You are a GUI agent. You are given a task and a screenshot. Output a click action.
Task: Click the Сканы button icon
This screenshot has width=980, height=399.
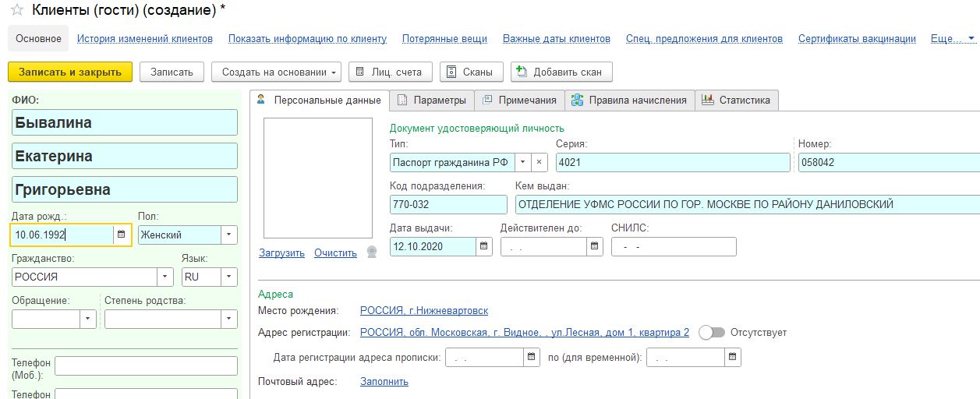tap(451, 72)
